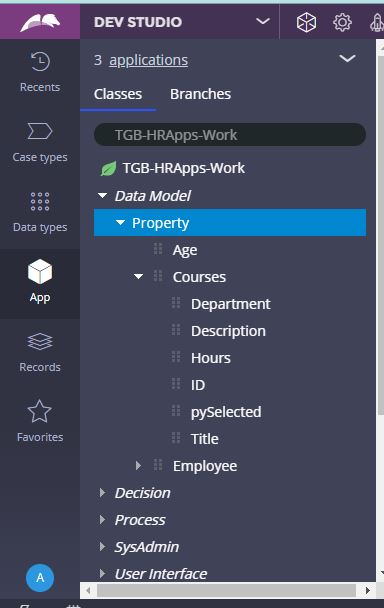
Task: Collapse the Data Model category
Action: point(102,196)
